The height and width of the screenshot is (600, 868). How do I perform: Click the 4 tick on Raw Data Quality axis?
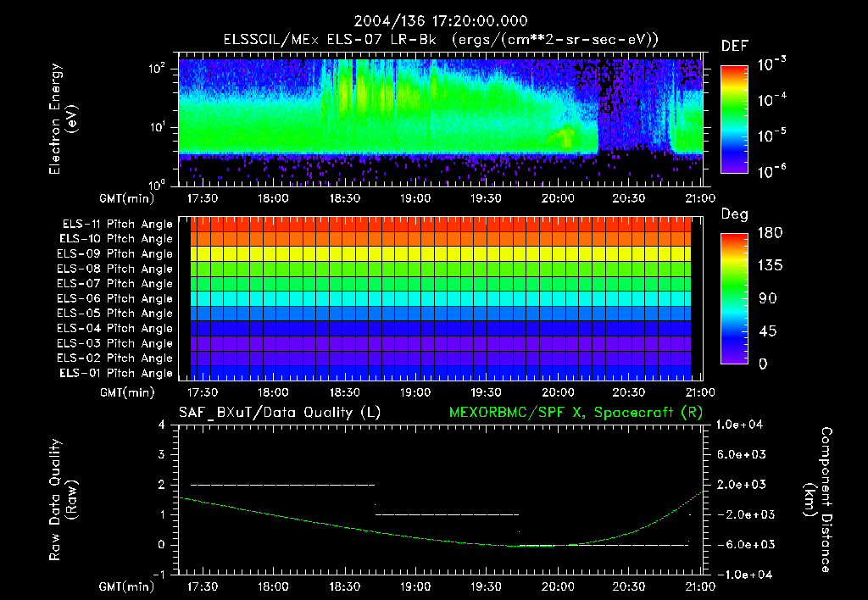click(162, 425)
